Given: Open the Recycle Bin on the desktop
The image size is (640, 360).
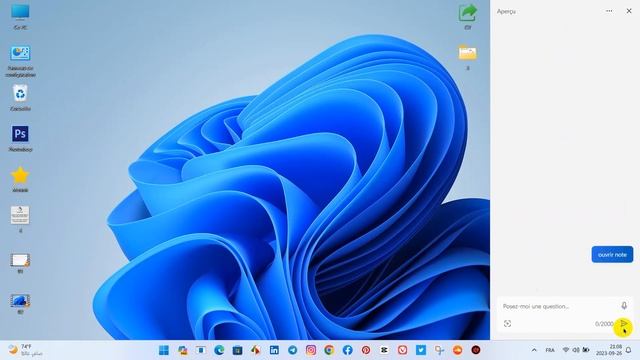Looking at the screenshot, I should tap(20, 98).
